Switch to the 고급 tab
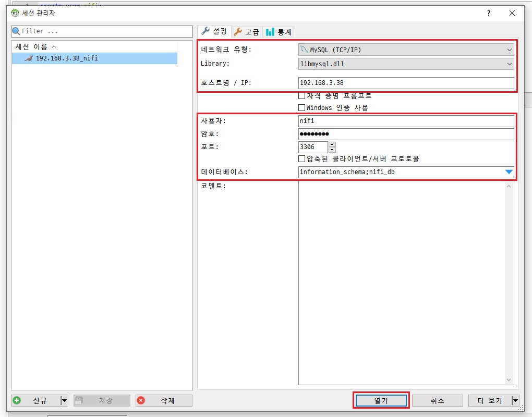Viewport: 532px width, 417px height. [x=247, y=32]
